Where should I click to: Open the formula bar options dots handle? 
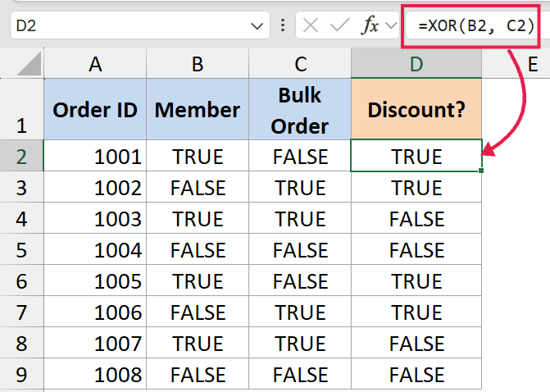(283, 25)
